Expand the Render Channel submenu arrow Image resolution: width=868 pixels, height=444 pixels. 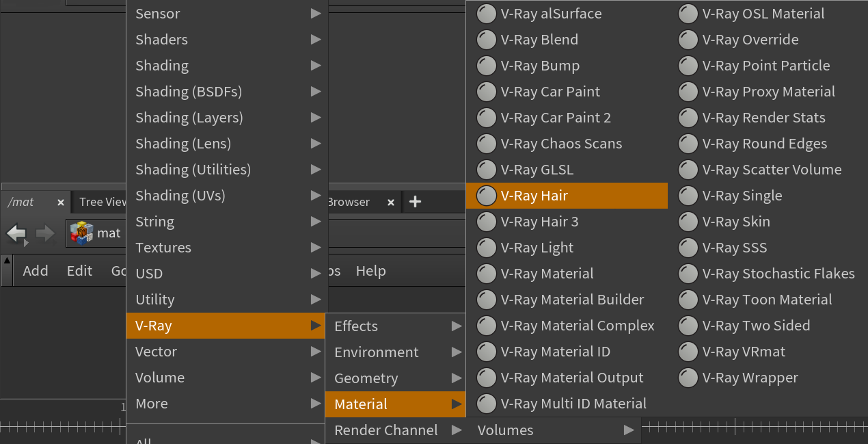[x=457, y=430]
